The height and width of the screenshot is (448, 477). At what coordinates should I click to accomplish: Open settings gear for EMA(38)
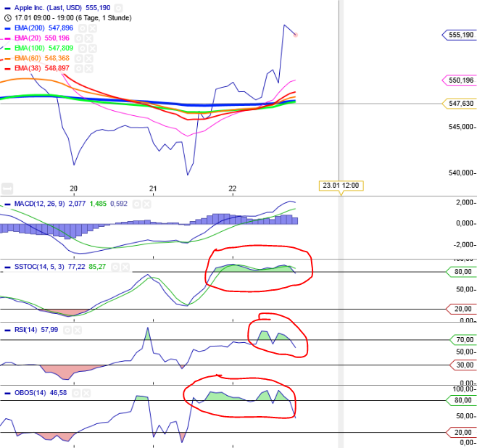point(78,68)
